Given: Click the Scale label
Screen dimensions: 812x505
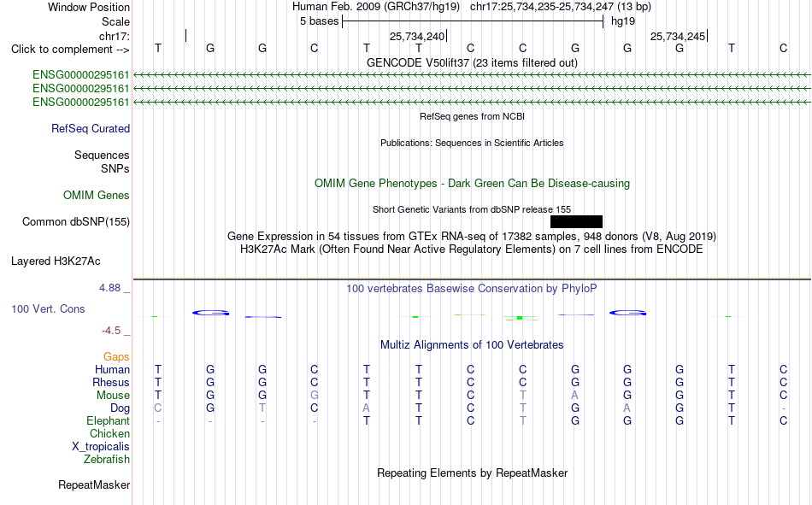Looking at the screenshot, I should coord(115,21).
